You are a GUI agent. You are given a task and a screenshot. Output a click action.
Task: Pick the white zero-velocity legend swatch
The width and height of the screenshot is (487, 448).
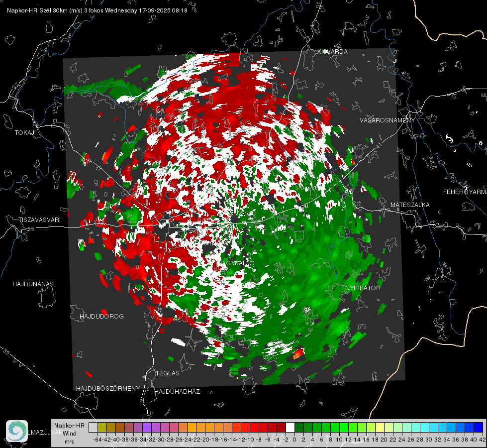[290, 428]
